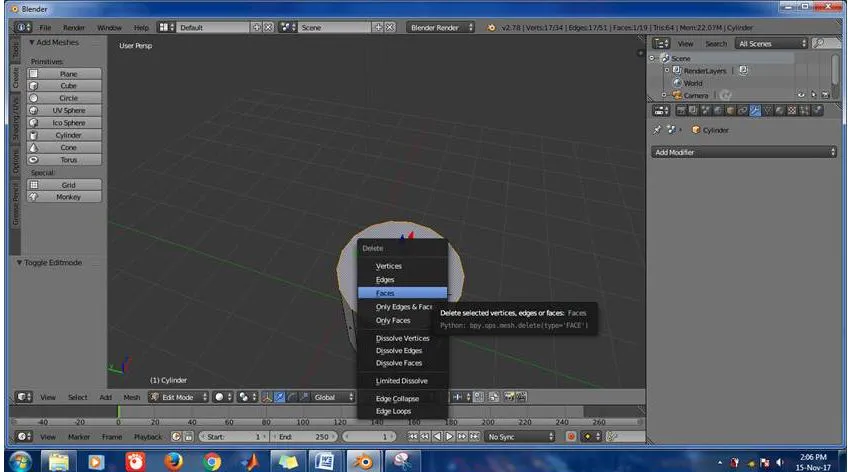Toggle Camera renderability icon in outliner
Viewport: 848px width, 472px height.
[x=825, y=95]
